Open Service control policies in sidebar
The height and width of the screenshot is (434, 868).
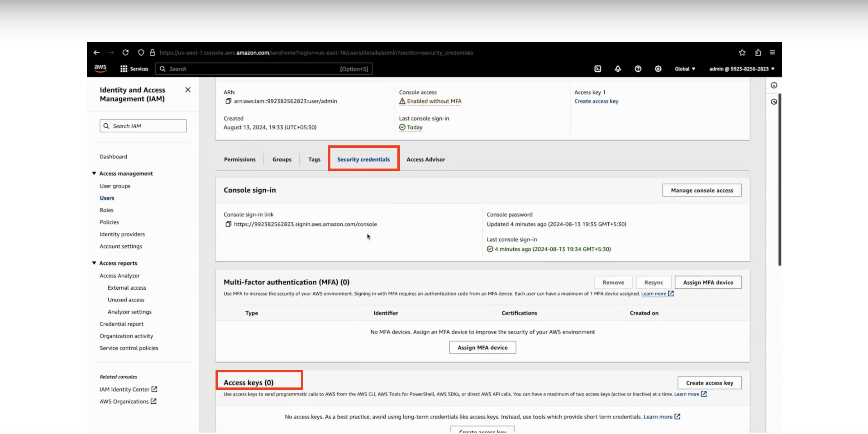129,348
